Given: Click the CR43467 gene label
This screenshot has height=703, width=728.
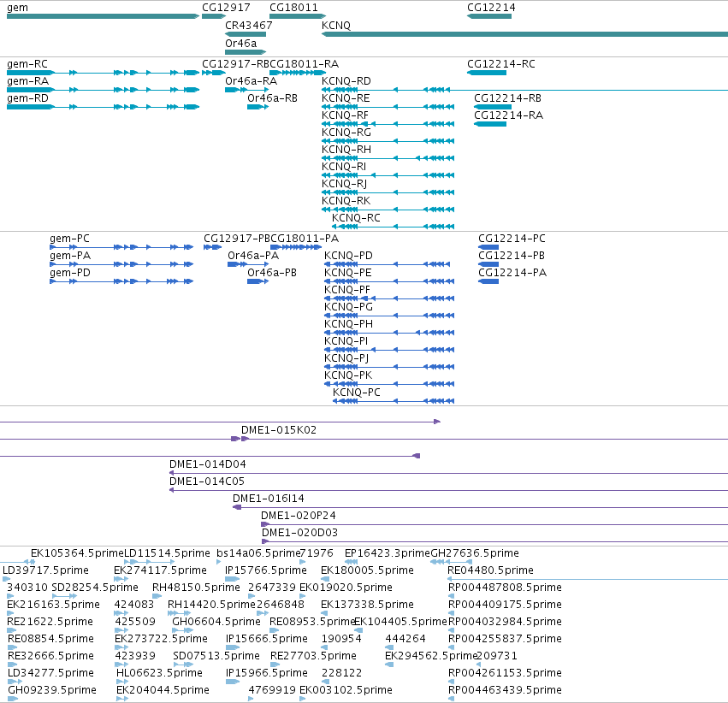Looking at the screenshot, I should [x=249, y=25].
